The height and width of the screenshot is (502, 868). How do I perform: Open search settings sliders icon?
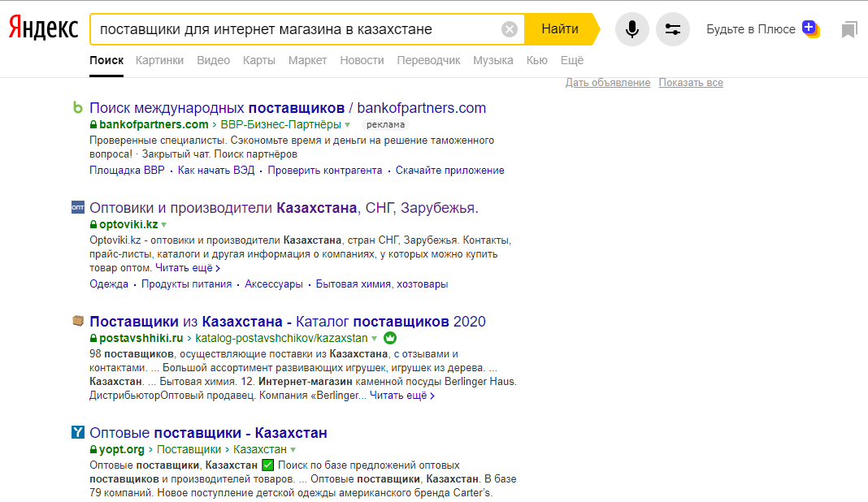[x=673, y=29]
